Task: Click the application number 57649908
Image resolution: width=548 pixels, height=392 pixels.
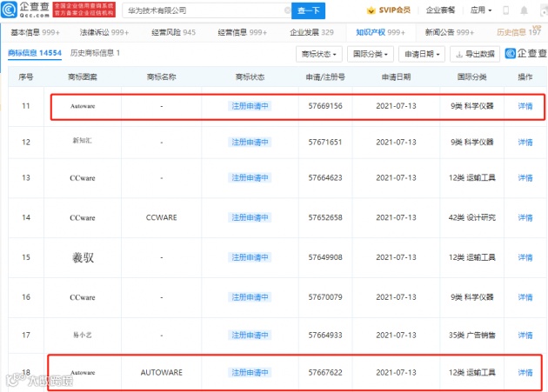Action: click(325, 257)
